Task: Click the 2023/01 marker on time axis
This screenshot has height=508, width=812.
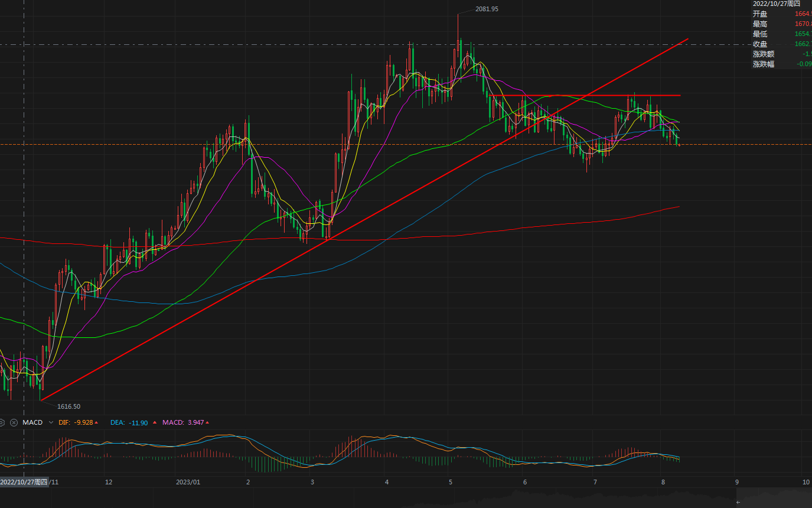Action: click(x=188, y=482)
